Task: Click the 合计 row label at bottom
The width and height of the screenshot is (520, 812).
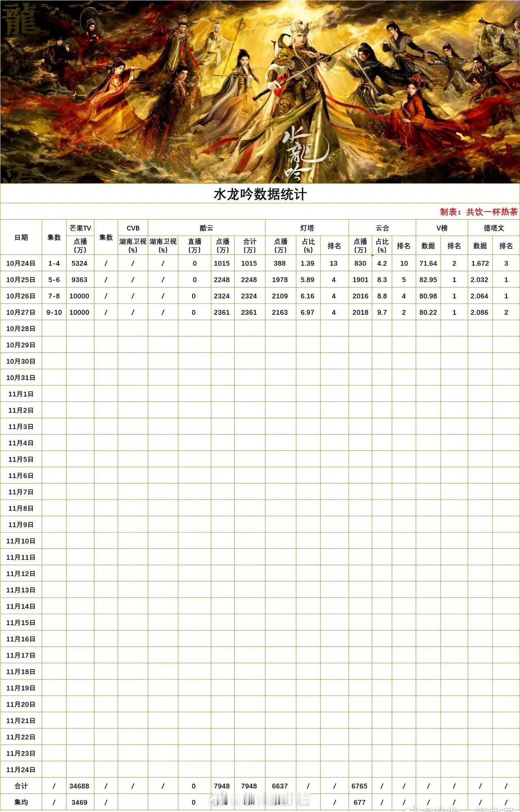Action: pos(21,786)
